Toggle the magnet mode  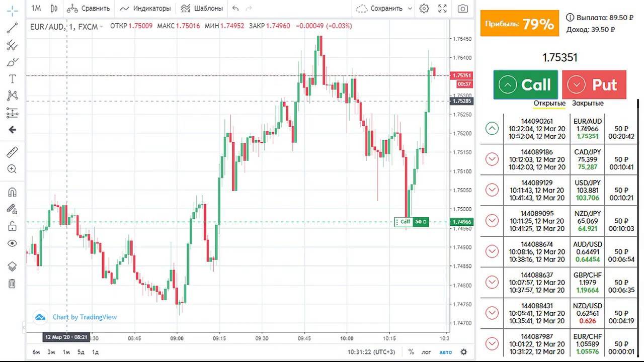(x=13, y=192)
